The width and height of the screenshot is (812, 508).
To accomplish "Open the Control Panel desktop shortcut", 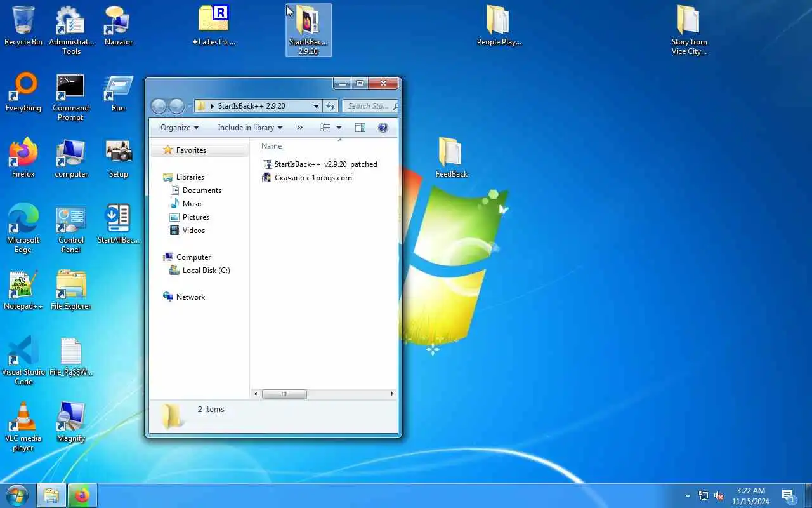I will click(x=71, y=229).
